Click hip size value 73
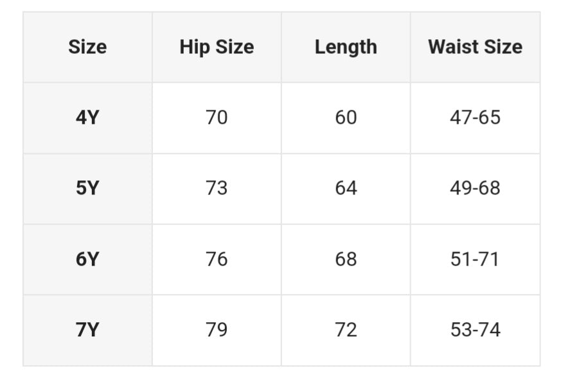The height and width of the screenshot is (371, 588). click(217, 188)
